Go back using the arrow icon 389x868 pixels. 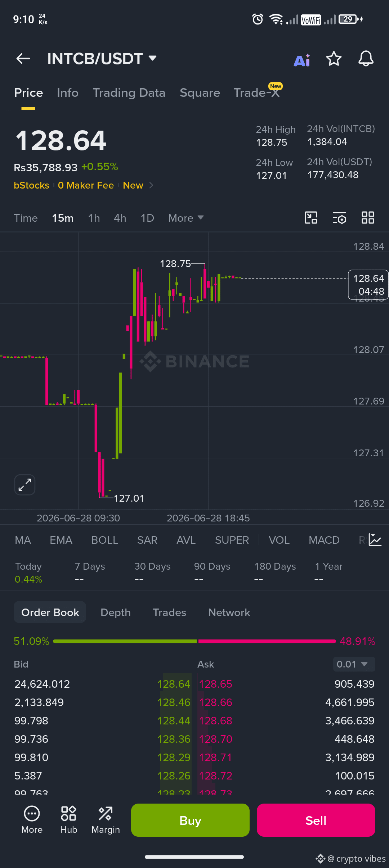tap(23, 58)
